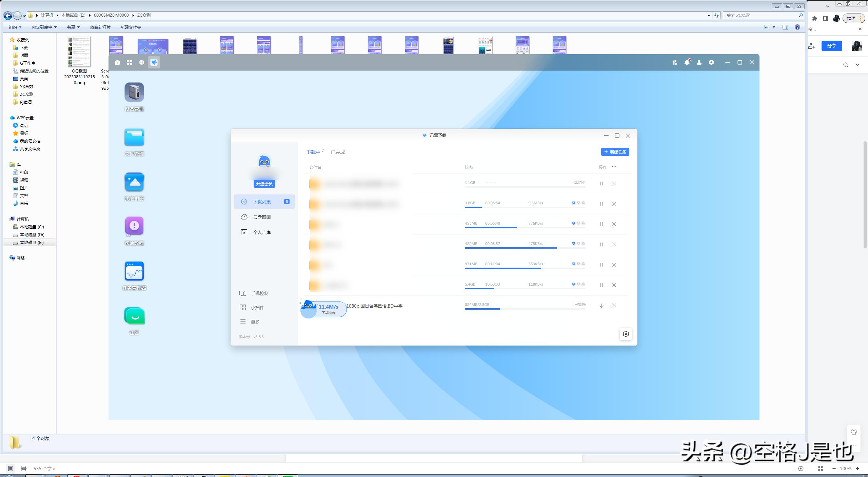Click the notification bell icon in NAS header
868x477 pixels.
coord(687,62)
